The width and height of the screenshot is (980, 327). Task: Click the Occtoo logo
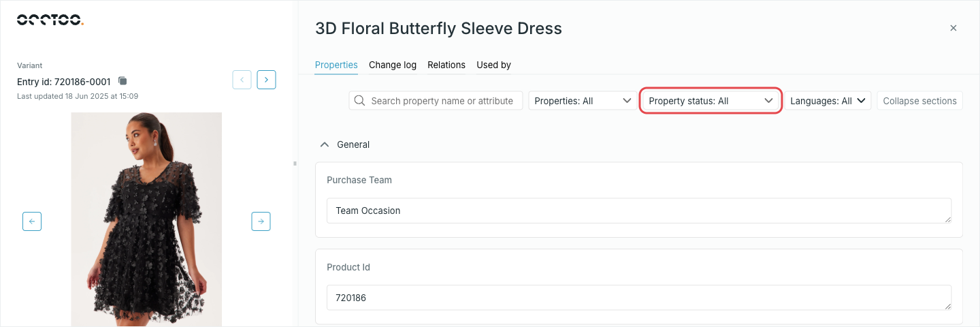(50, 20)
